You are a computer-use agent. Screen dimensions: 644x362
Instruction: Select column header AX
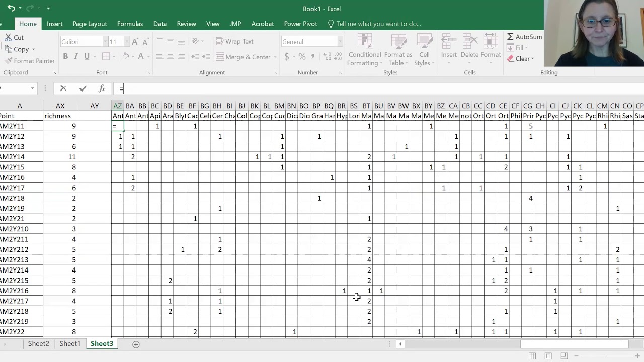point(60,106)
